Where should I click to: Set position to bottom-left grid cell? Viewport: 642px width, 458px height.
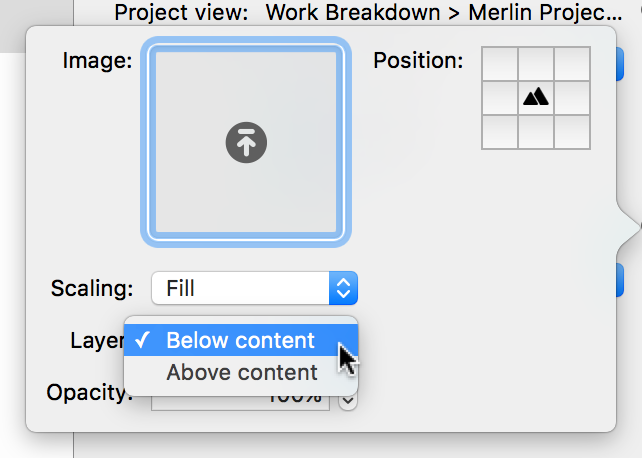coord(500,132)
